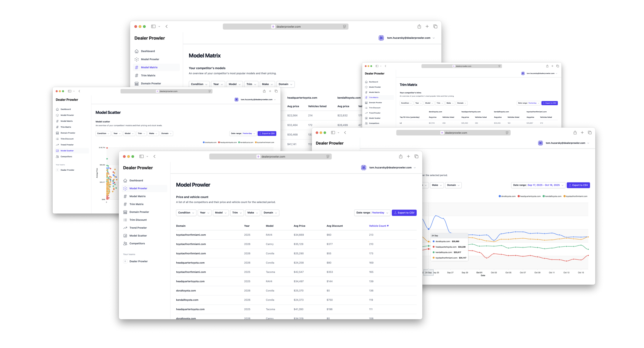
Task: Click Domain Prowler icon in Model Matrix window sidebar
Action: click(x=136, y=84)
